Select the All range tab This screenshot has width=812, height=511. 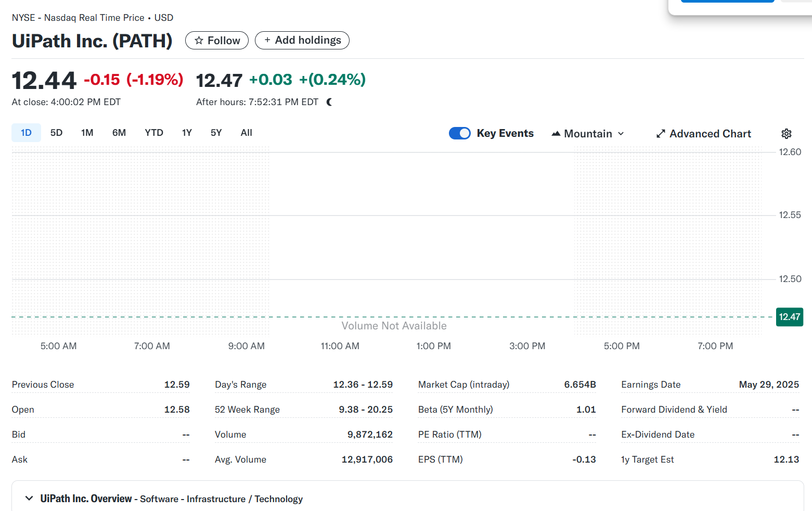pos(247,133)
